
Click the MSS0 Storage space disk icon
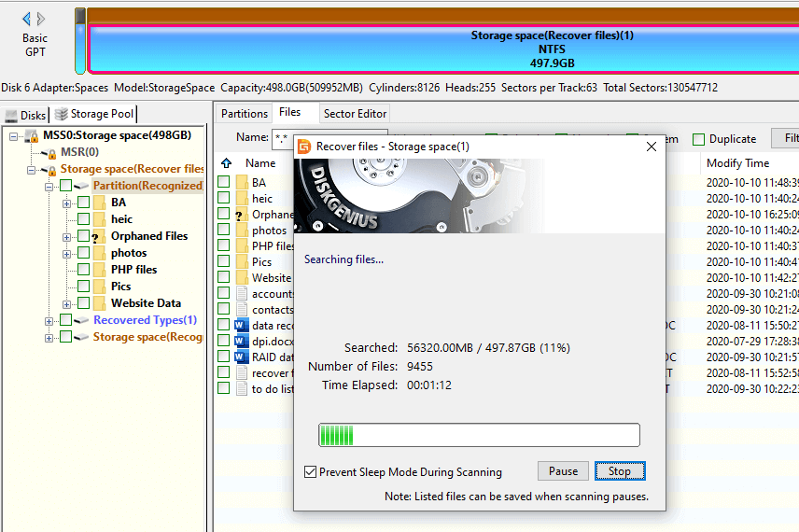[31, 136]
